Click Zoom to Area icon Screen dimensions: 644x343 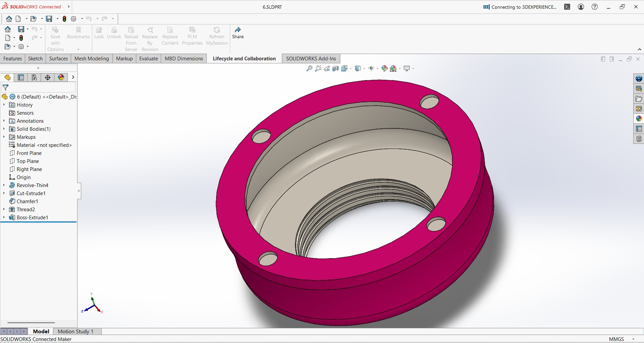(x=318, y=68)
